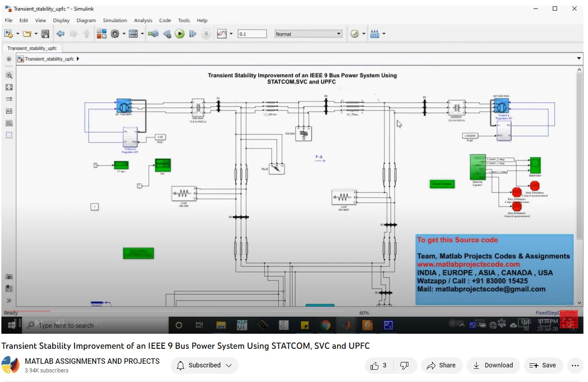Image resolution: width=588 pixels, height=382 pixels.
Task: Open Model Configuration Parameters gear icon
Action: 115,34
